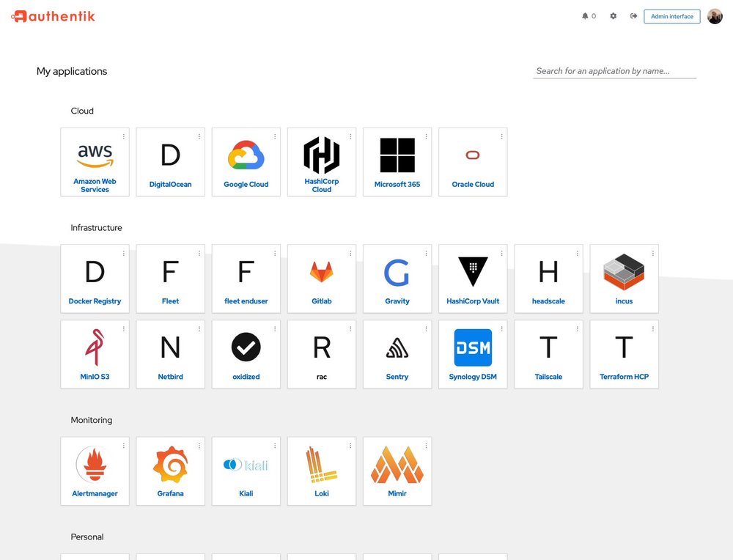Open the Tailscale application link
Image resolution: width=733 pixels, height=560 pixels.
pyautogui.click(x=548, y=377)
